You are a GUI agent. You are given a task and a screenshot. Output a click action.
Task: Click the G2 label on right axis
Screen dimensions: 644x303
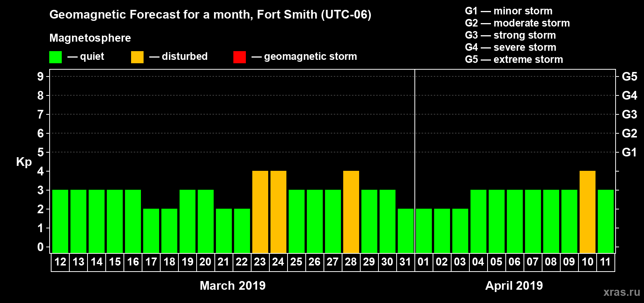[630, 133]
